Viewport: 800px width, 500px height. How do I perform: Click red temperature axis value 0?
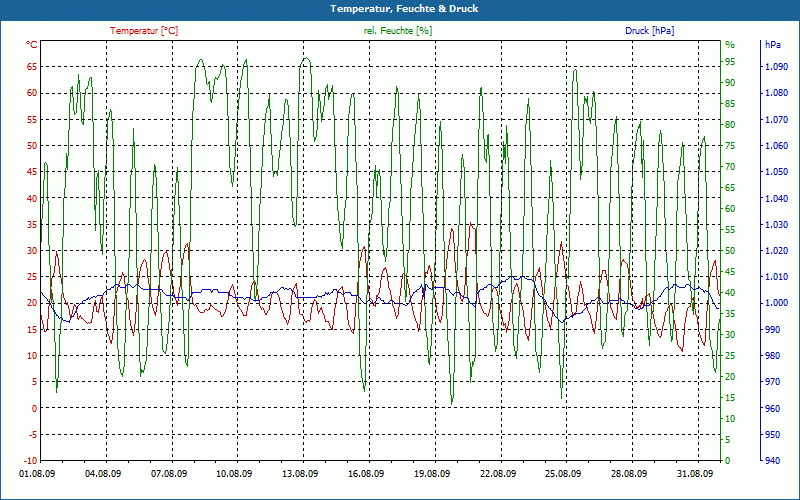click(x=35, y=408)
